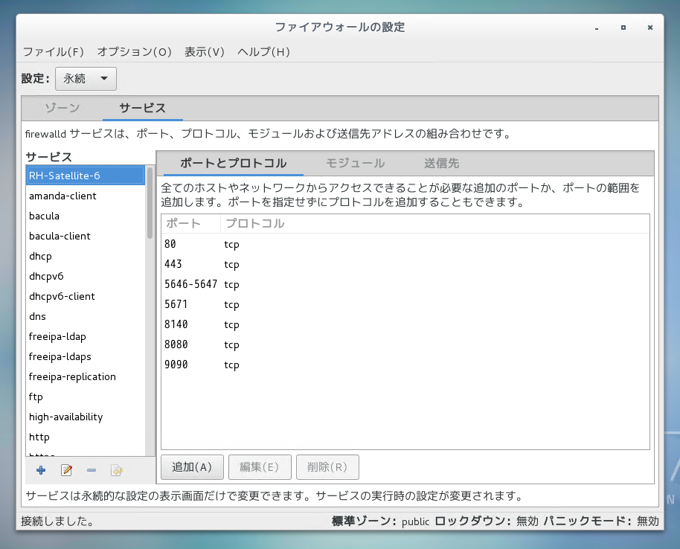Screen dimensions: 680x549
Task: Click the blue plus add-service icon
Action: click(41, 470)
